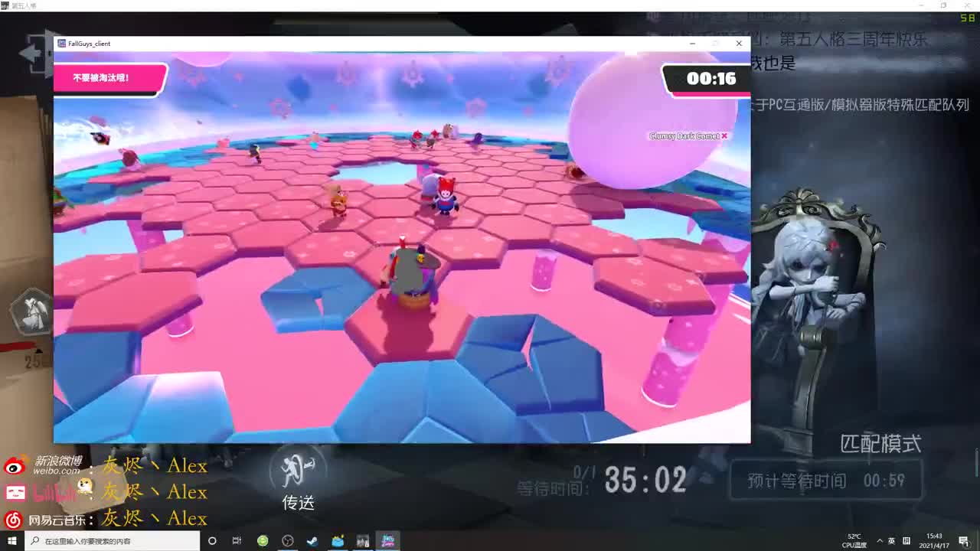The height and width of the screenshot is (551, 980).
Task: Switch to Fall Guys taskbar icon
Action: point(387,541)
